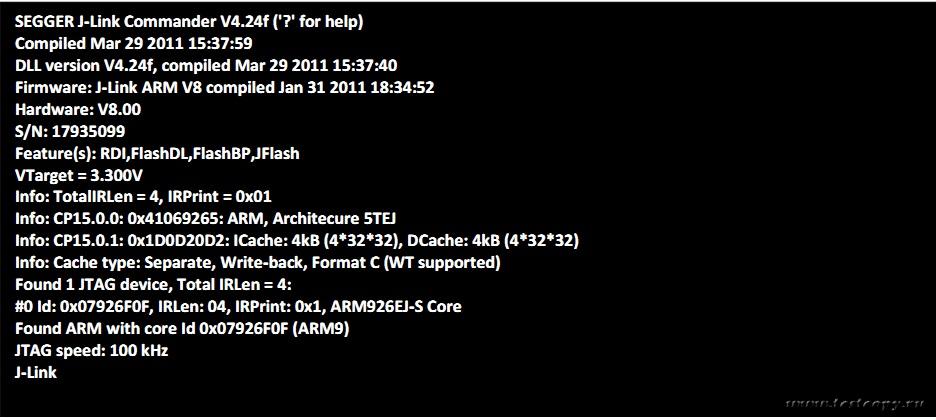The width and height of the screenshot is (936, 420).
Task: Click the website watermark in bottom corner
Action: coord(855,404)
